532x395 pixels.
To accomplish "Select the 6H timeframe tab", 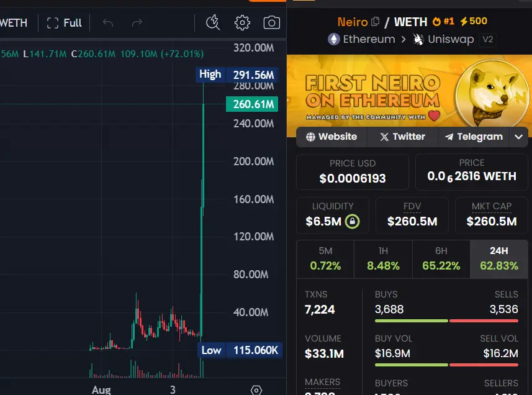I will (441, 259).
